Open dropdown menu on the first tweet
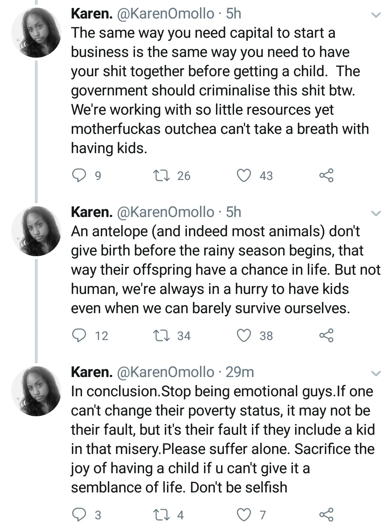392x532 pixels. point(376,15)
